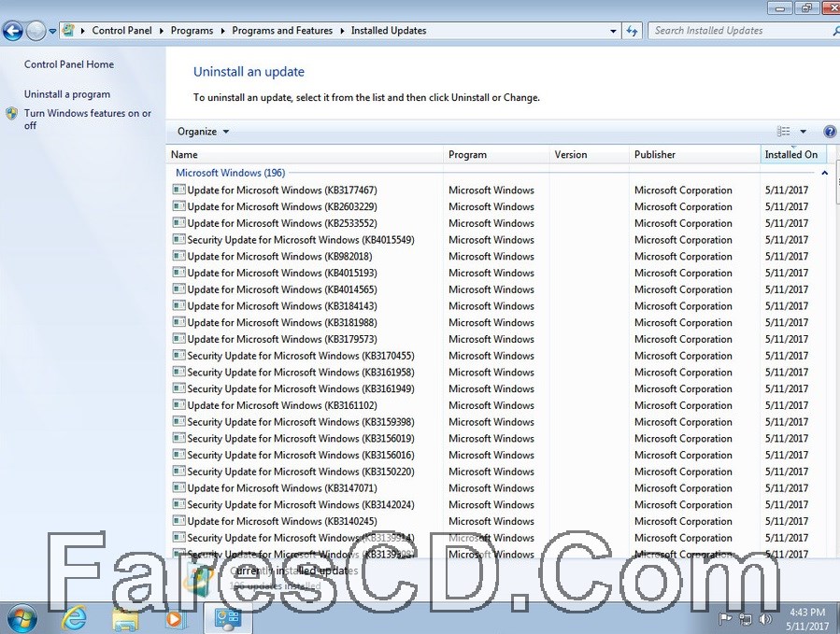Sort by the Version column header

pyautogui.click(x=590, y=155)
